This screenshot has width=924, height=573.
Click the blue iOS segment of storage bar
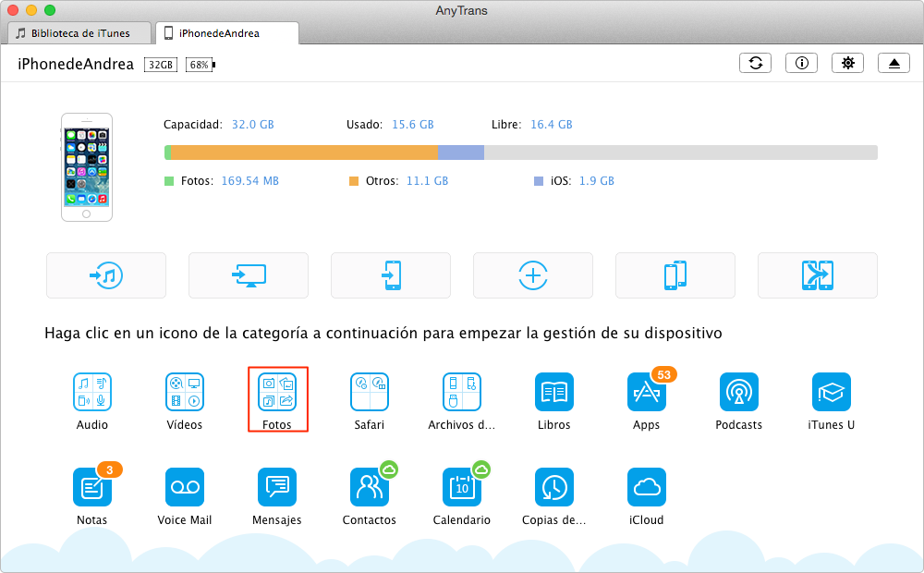pos(461,152)
